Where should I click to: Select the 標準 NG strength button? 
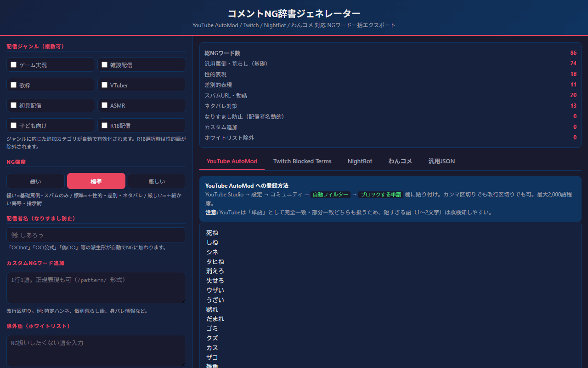click(x=96, y=181)
